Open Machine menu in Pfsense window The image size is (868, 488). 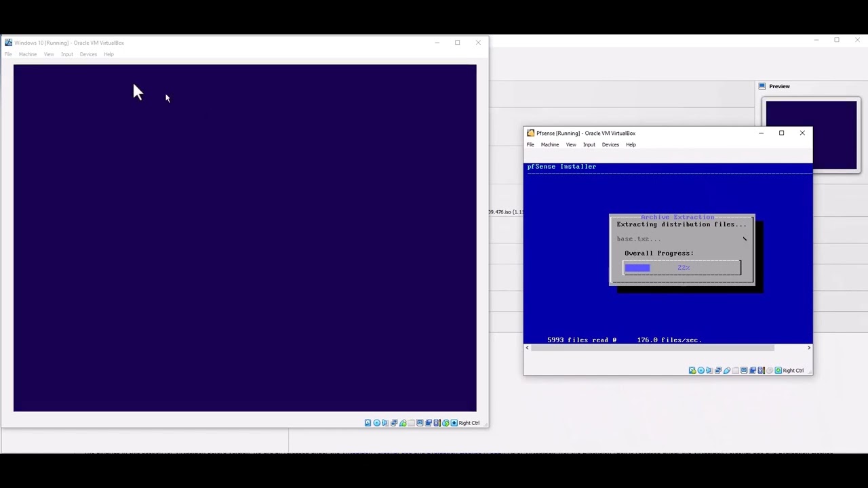pos(550,144)
